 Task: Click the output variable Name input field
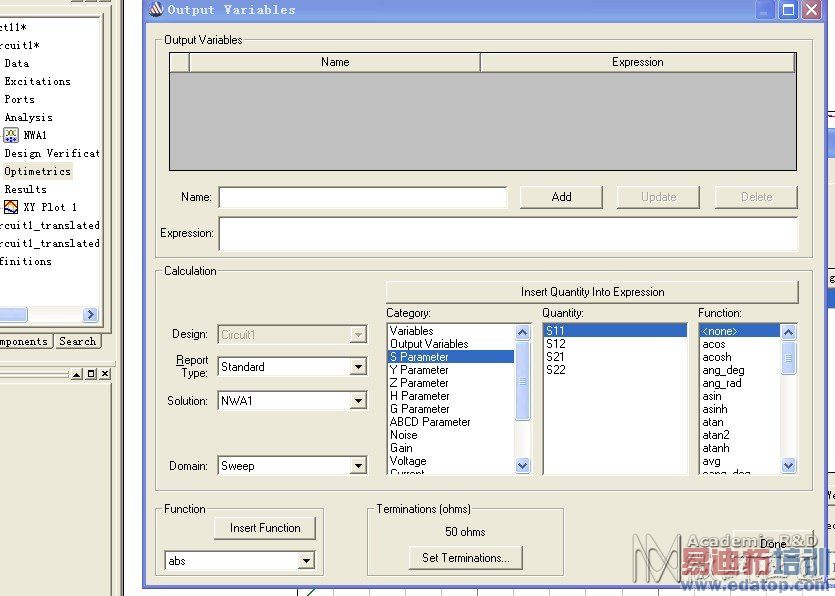pos(363,197)
